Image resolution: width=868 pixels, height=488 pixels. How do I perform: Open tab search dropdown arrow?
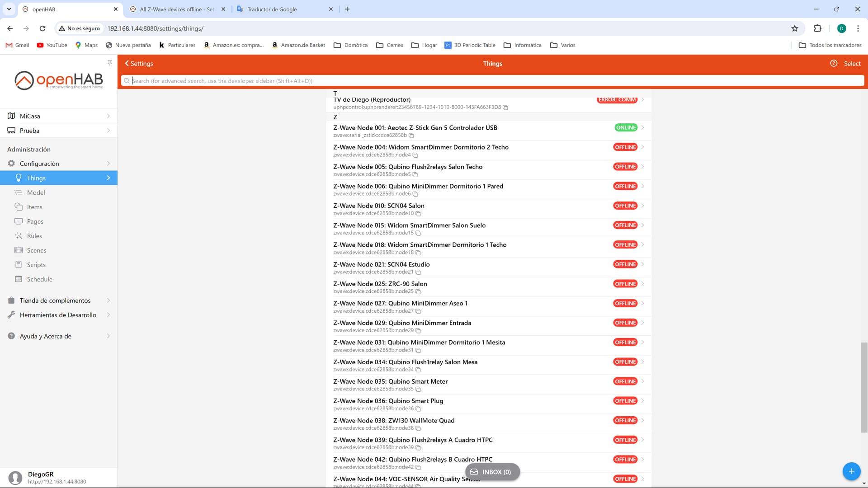pos(9,9)
